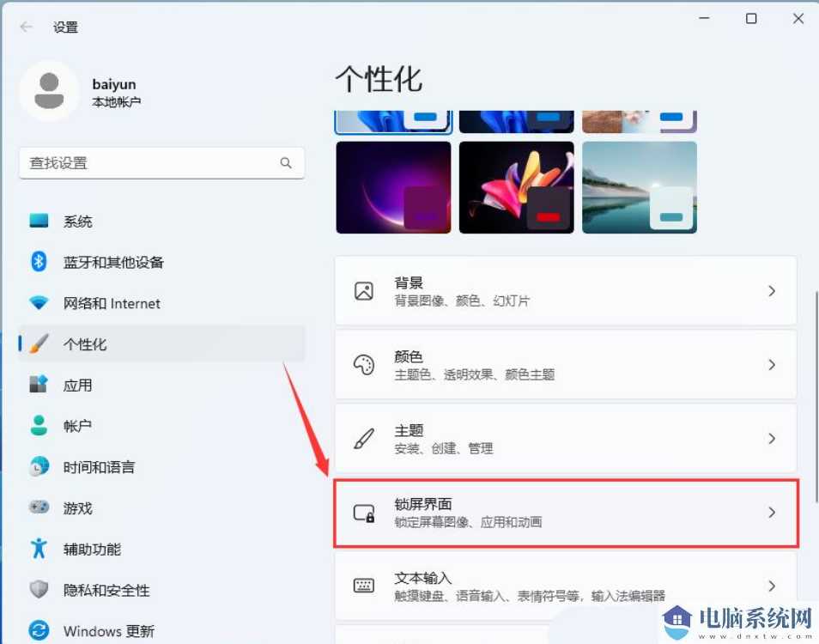Click the palette icon on the 颜色 row
Viewport: 819px width, 644px height.
[x=364, y=364]
